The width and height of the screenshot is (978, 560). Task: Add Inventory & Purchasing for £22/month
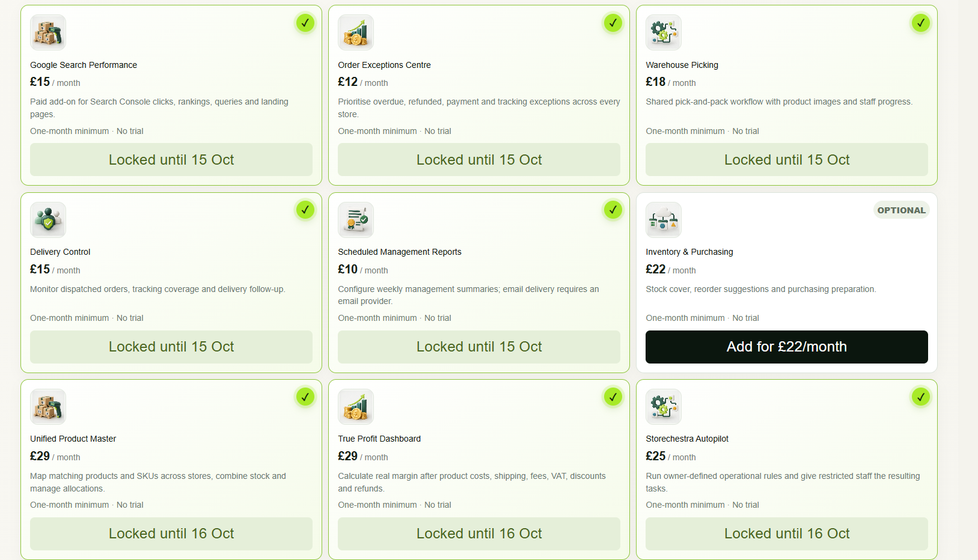click(x=787, y=347)
